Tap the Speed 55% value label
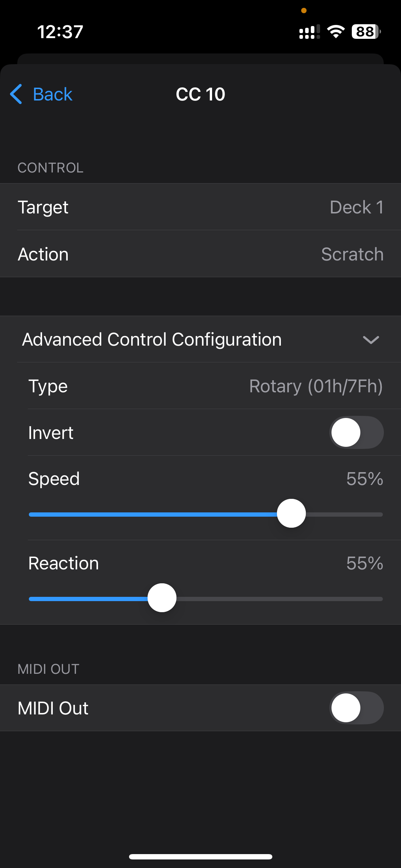The image size is (401, 868). point(364,479)
